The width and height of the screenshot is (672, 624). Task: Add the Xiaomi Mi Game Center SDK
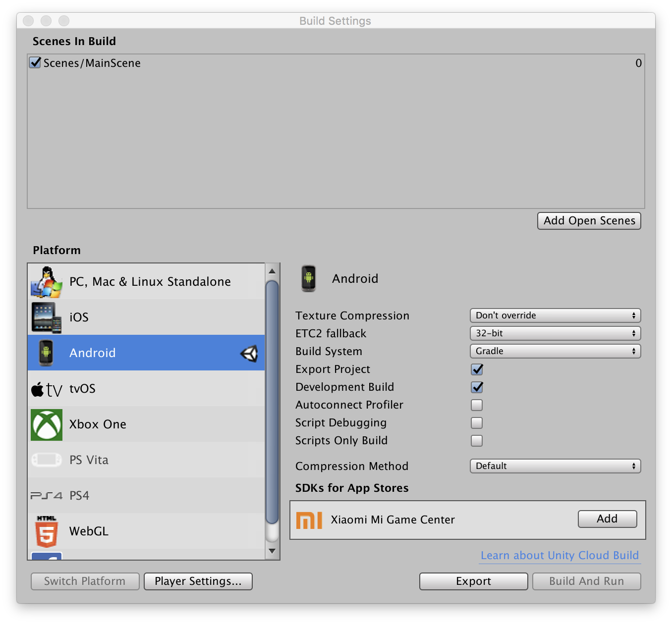click(x=607, y=519)
